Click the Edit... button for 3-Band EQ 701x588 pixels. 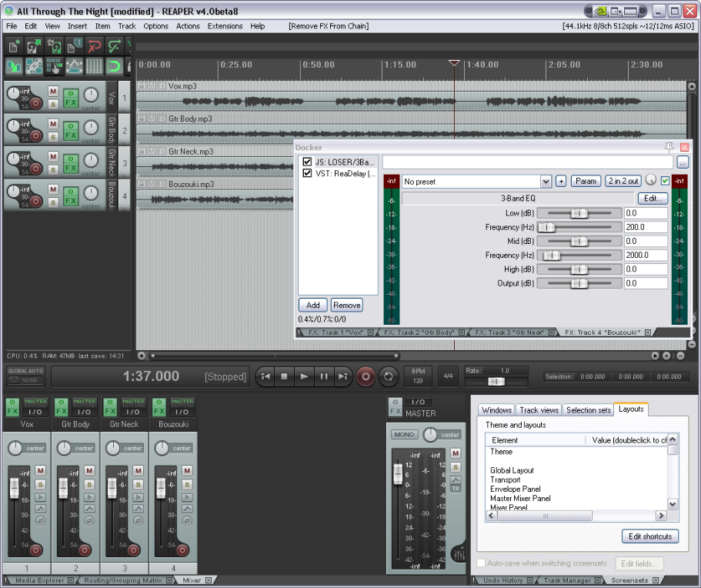tap(653, 198)
